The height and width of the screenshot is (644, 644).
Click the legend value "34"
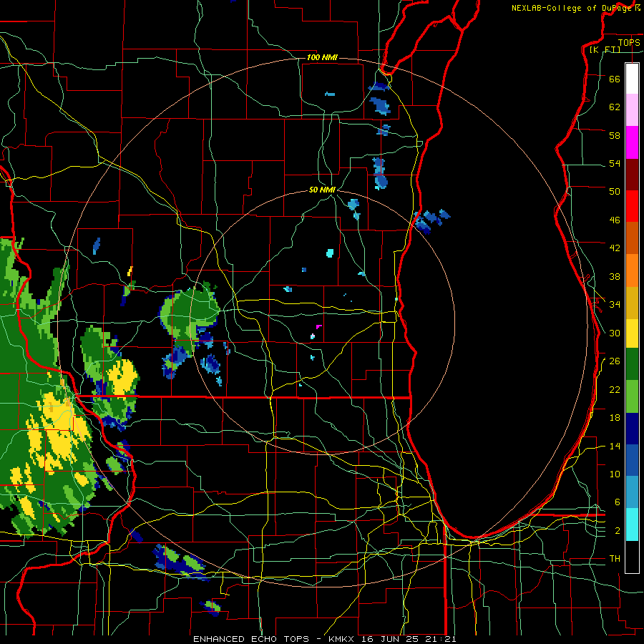(x=615, y=305)
